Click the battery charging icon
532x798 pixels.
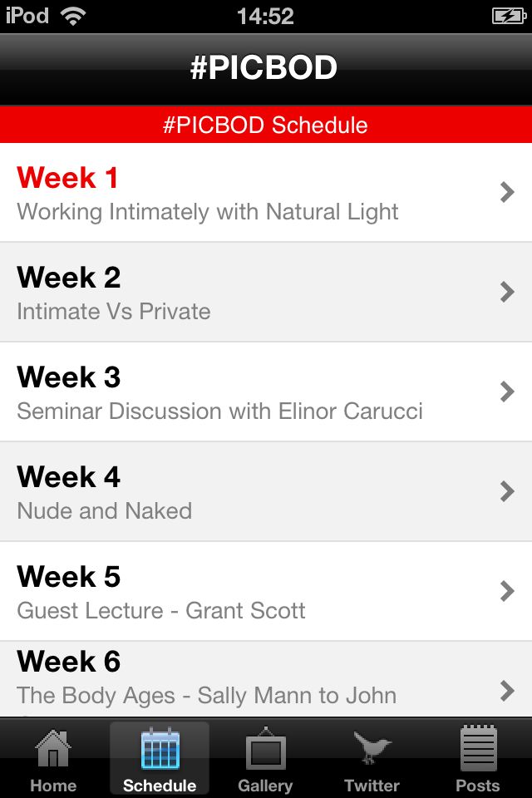coord(509,17)
